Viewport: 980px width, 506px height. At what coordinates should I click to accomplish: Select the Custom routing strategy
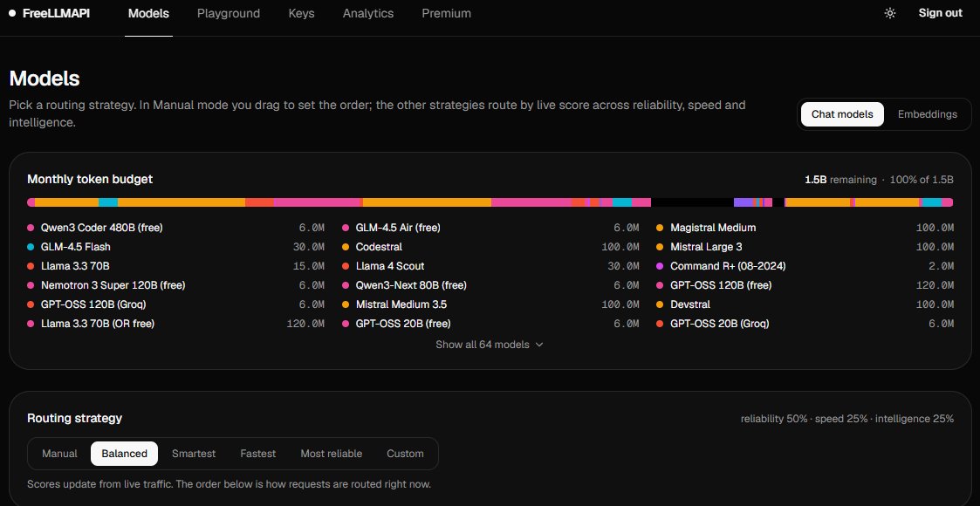405,454
